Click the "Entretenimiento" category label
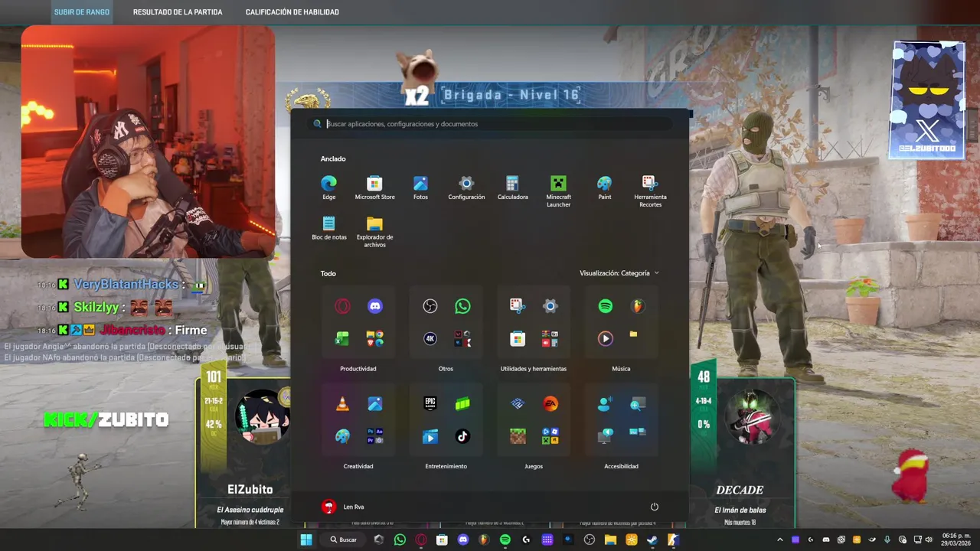This screenshot has width=980, height=551. pyautogui.click(x=446, y=466)
